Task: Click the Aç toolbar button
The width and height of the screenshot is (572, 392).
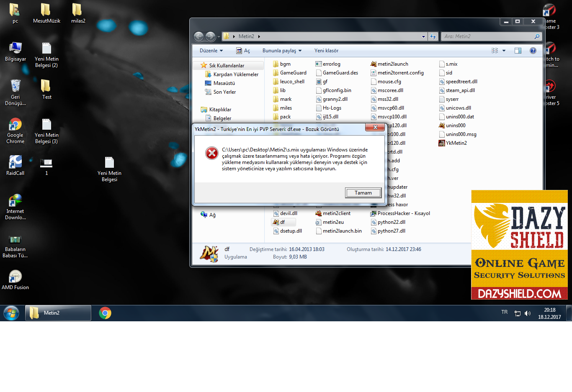Action: (243, 51)
